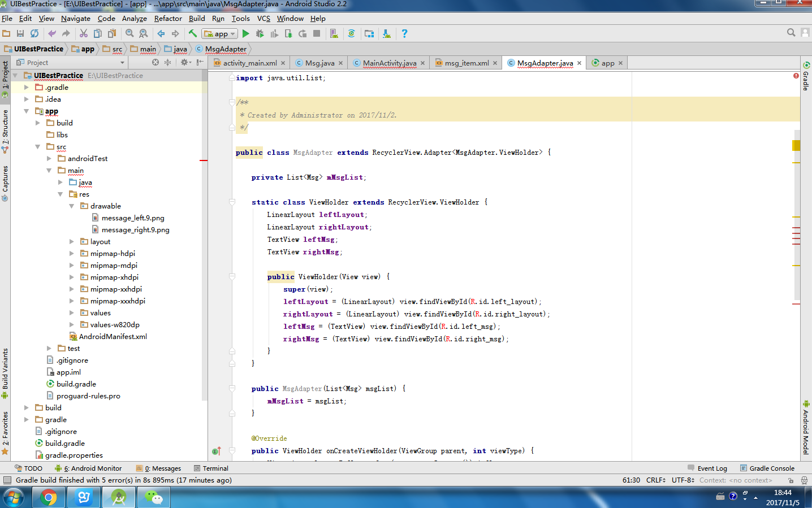
Task: Click the Copy toolbar icon
Action: point(98,33)
